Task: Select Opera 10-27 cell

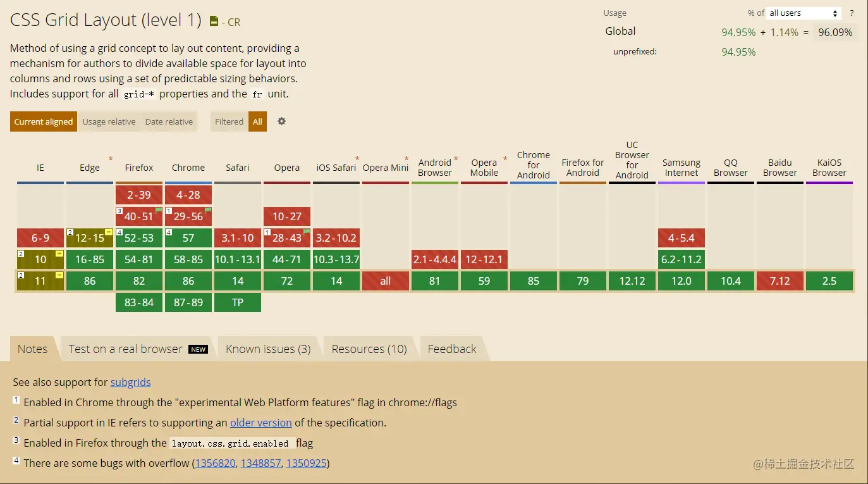Action: (x=287, y=216)
